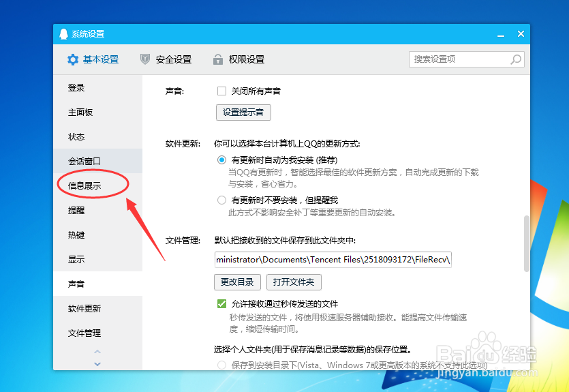Select 主面板 in the sidebar

coord(97,112)
